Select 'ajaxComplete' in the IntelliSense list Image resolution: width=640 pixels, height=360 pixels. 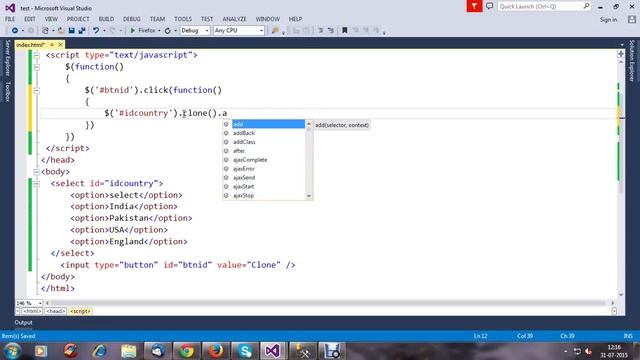point(268,160)
